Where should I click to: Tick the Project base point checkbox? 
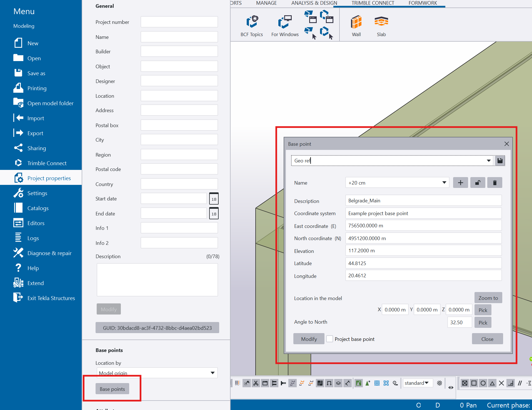coord(329,339)
